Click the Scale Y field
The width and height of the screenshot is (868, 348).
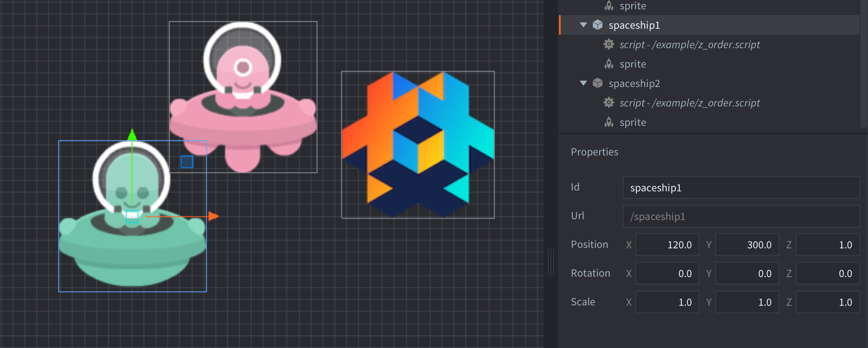747,302
